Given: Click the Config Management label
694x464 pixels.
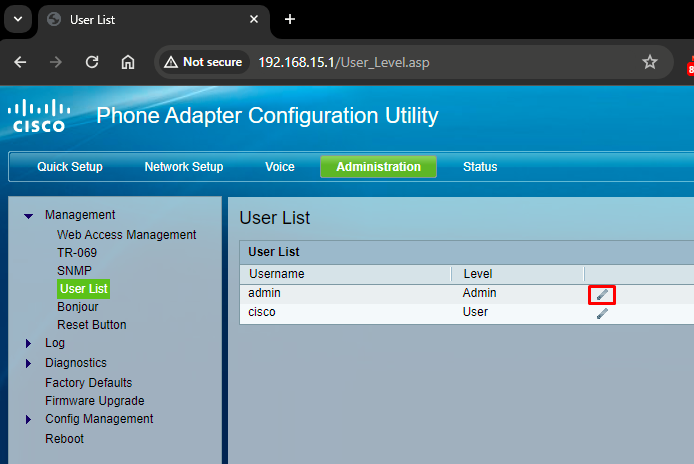Looking at the screenshot, I should tap(99, 419).
